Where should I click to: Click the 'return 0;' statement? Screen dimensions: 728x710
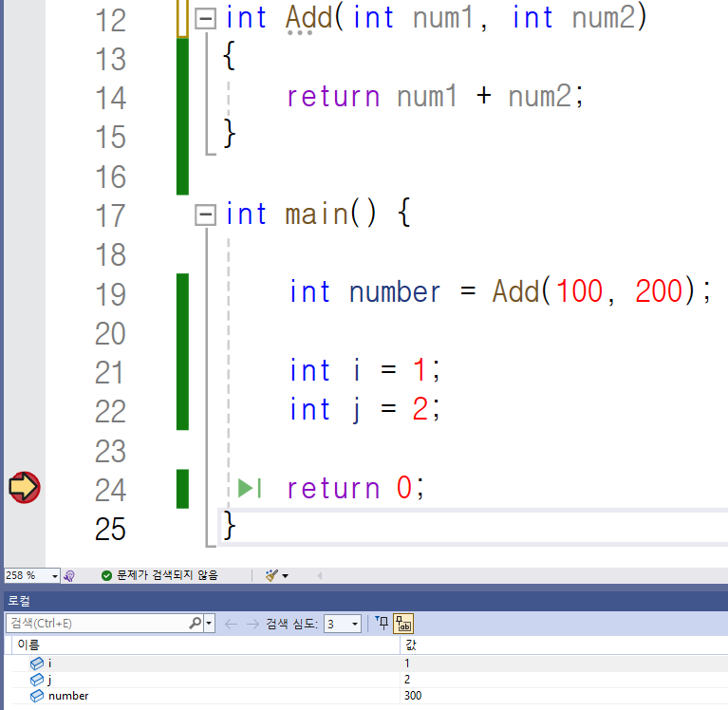click(355, 489)
